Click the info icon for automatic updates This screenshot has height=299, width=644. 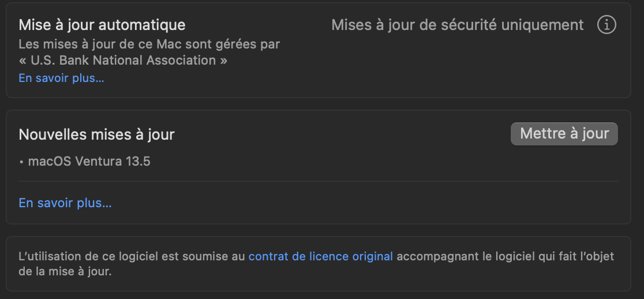pyautogui.click(x=606, y=25)
